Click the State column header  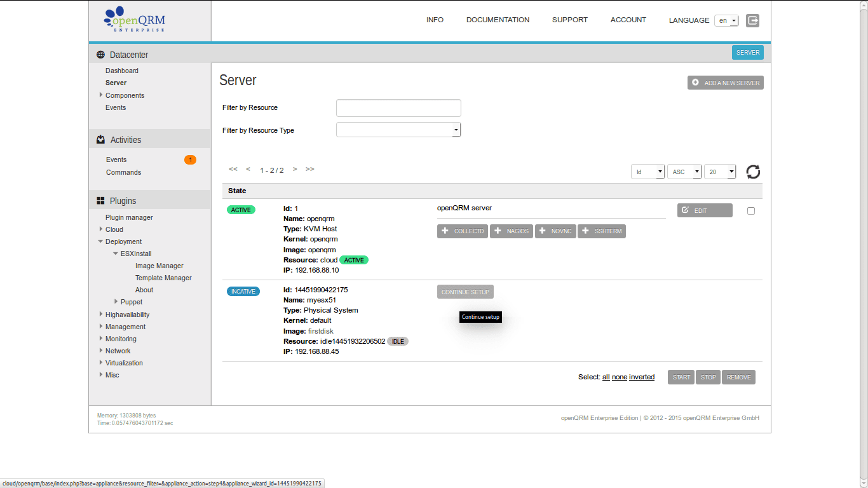tap(237, 191)
